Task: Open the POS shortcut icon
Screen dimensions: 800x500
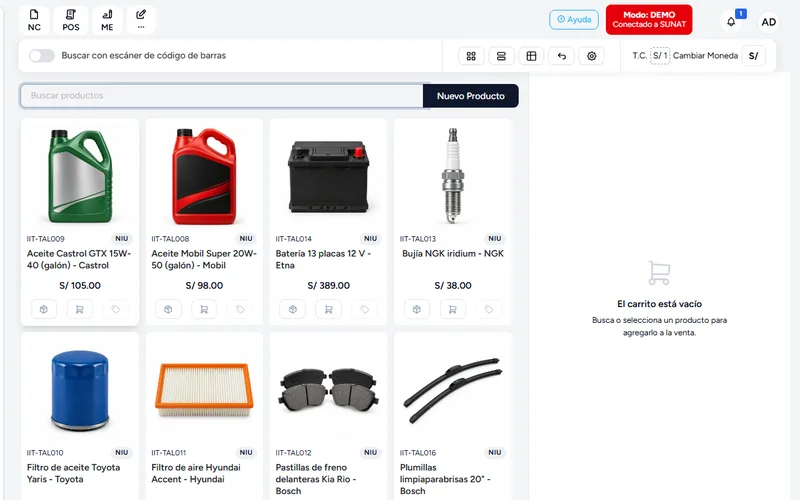Action: (71, 20)
